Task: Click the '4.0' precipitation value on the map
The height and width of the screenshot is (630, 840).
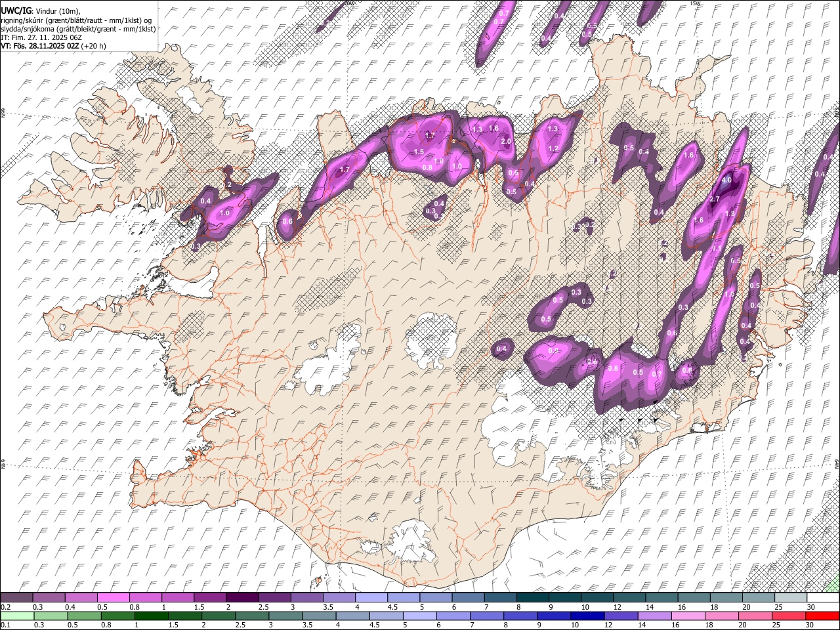Action: pos(726,180)
